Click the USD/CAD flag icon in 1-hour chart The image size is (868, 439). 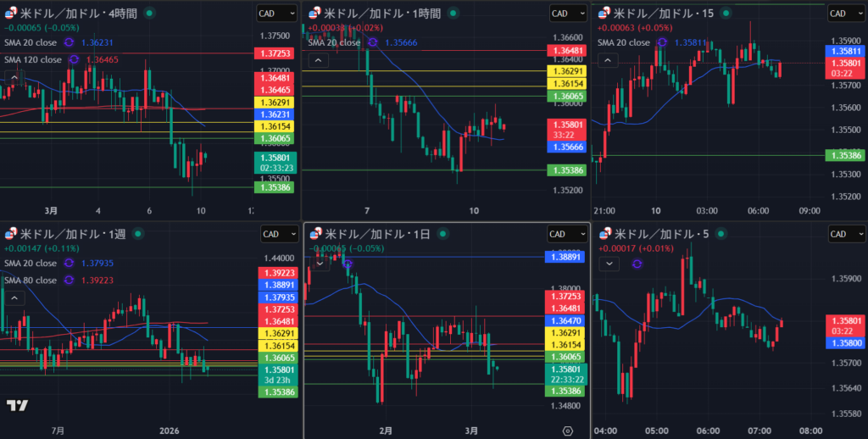point(314,14)
